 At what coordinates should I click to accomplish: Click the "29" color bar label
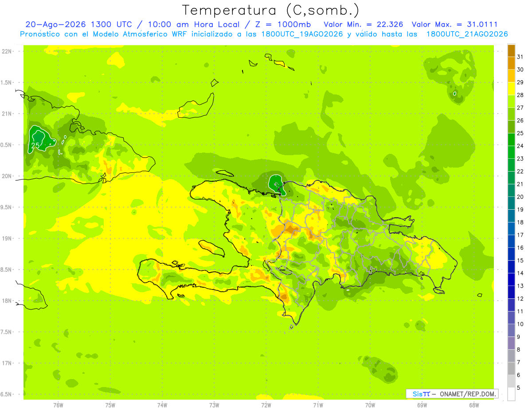point(520,82)
